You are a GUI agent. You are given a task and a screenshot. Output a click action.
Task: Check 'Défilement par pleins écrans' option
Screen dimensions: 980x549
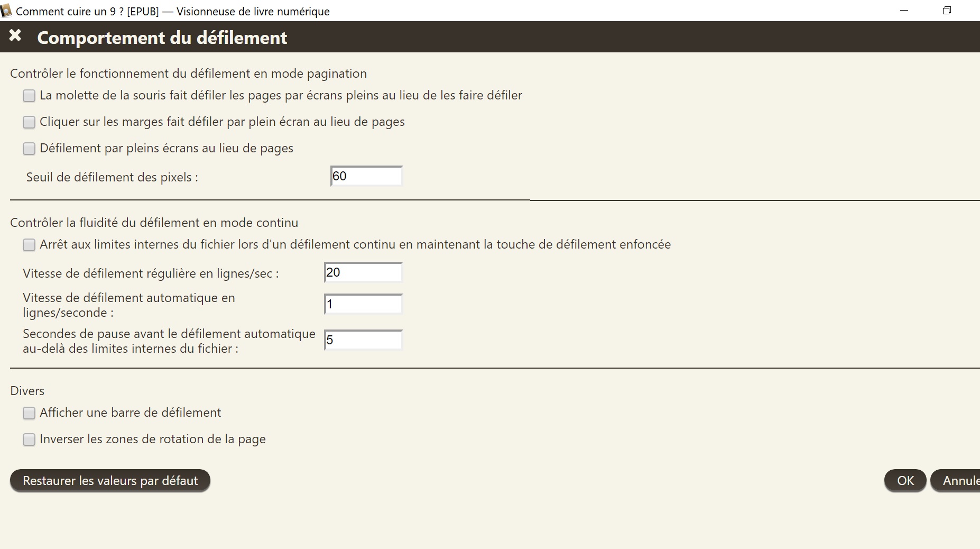[29, 149]
